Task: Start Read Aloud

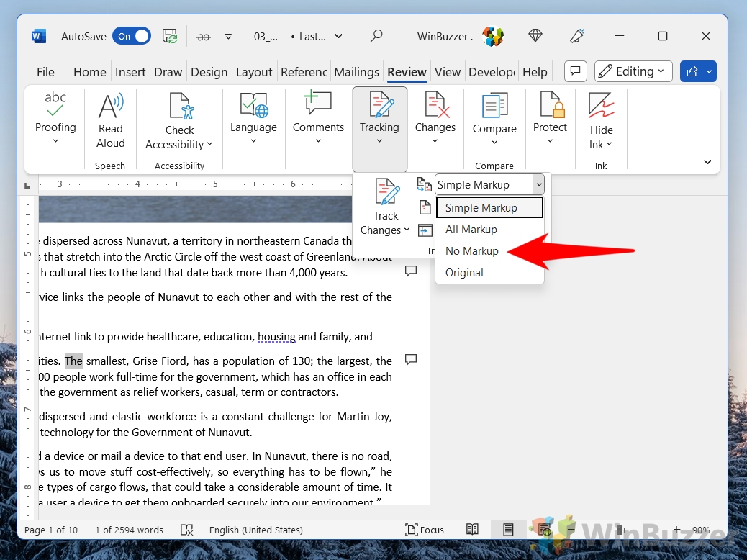Action: click(111, 121)
